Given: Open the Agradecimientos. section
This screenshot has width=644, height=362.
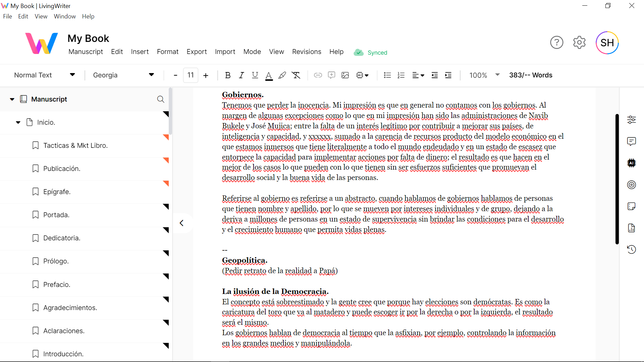Looking at the screenshot, I should [x=85, y=308].
